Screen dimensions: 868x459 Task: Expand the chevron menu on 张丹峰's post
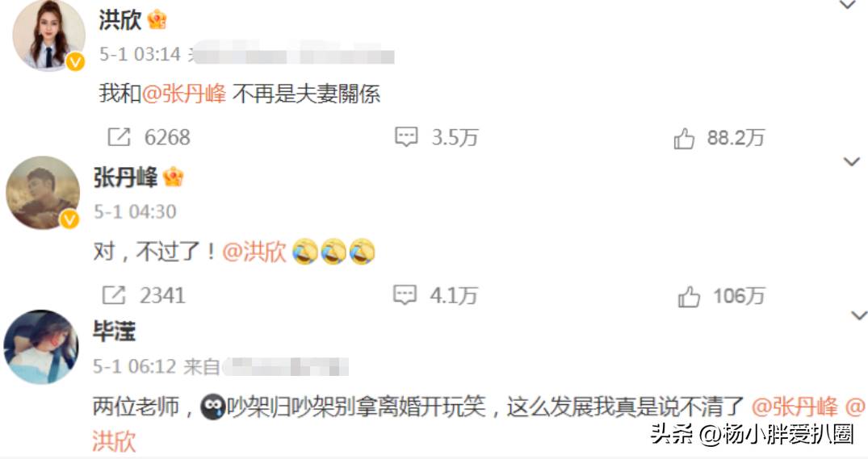point(851,161)
